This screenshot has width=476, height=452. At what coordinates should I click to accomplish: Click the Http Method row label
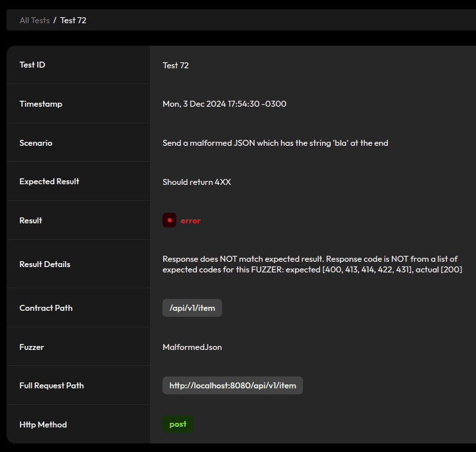43,424
